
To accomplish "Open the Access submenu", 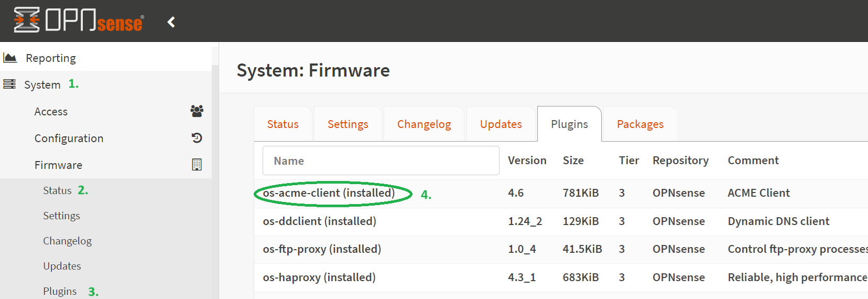I will (51, 112).
